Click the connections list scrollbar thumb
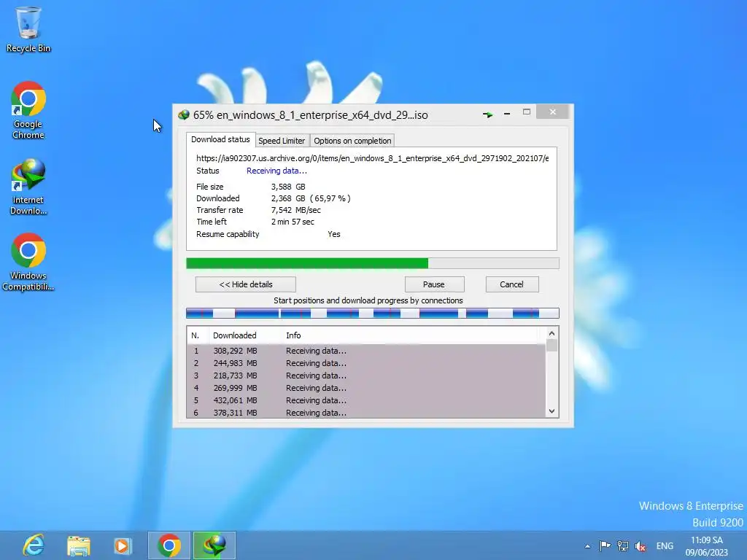Screen dimensions: 747x560 (551, 345)
